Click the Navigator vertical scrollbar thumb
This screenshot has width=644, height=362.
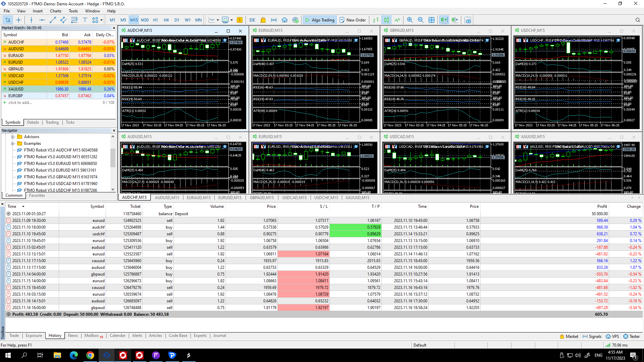(x=113, y=158)
